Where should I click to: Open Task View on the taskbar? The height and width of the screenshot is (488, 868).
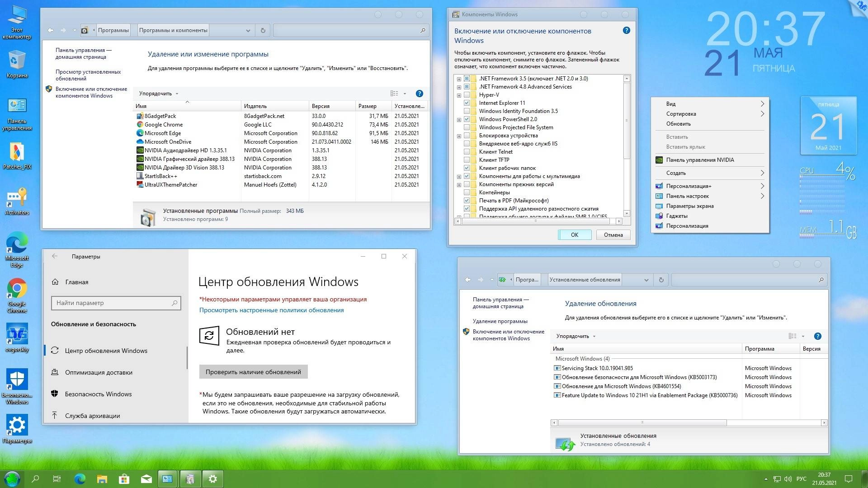[x=57, y=479]
